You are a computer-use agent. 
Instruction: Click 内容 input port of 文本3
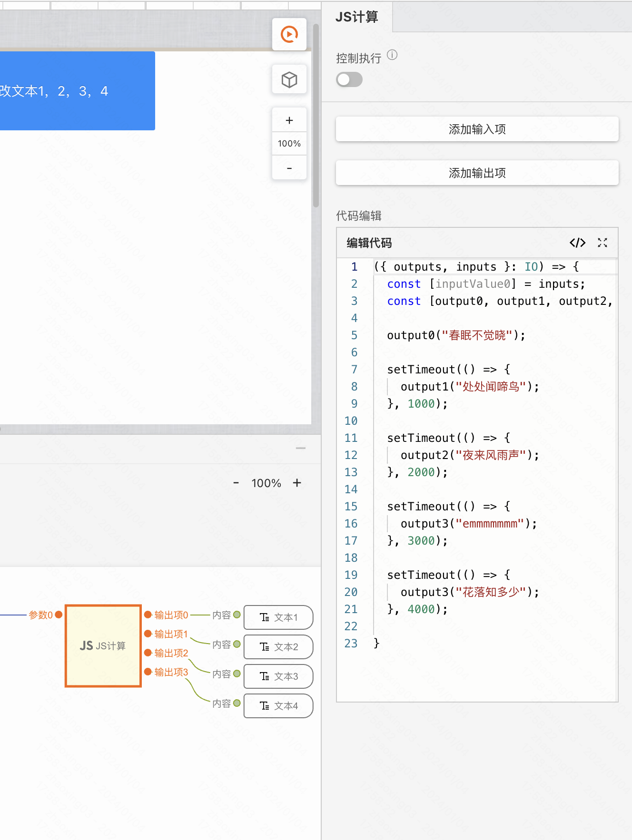[237, 674]
